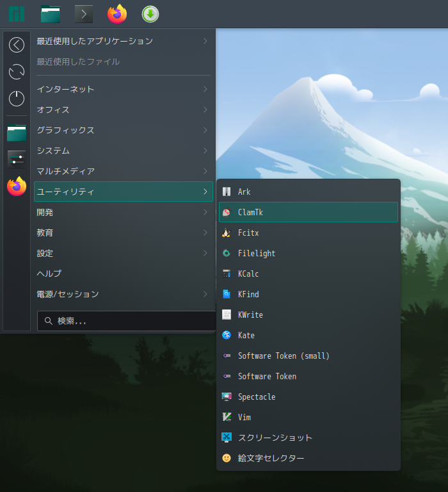Select the マルチメディア category label
This screenshot has width=448, height=492.
coord(65,171)
